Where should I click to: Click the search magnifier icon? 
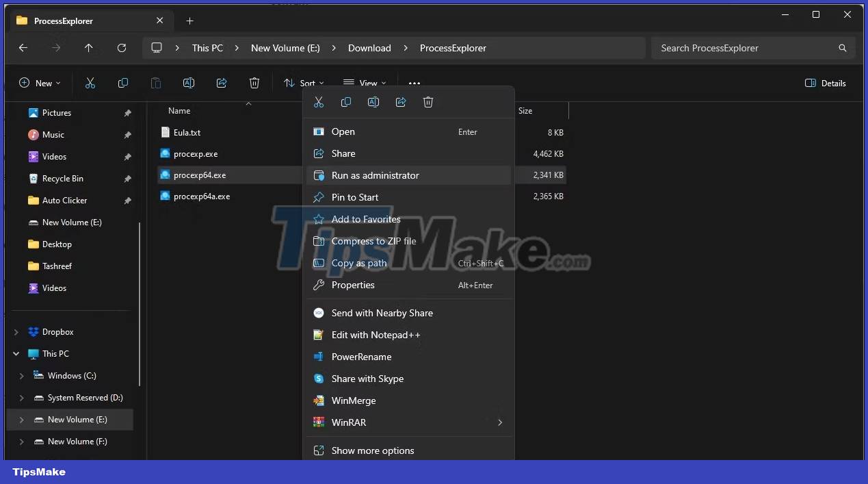point(843,48)
